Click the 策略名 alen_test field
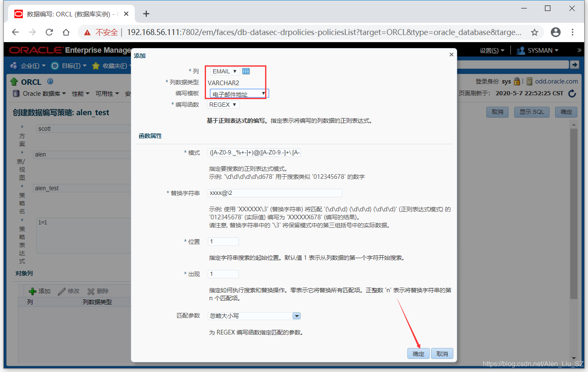Screen dimensions: 588x372 [x=82, y=188]
